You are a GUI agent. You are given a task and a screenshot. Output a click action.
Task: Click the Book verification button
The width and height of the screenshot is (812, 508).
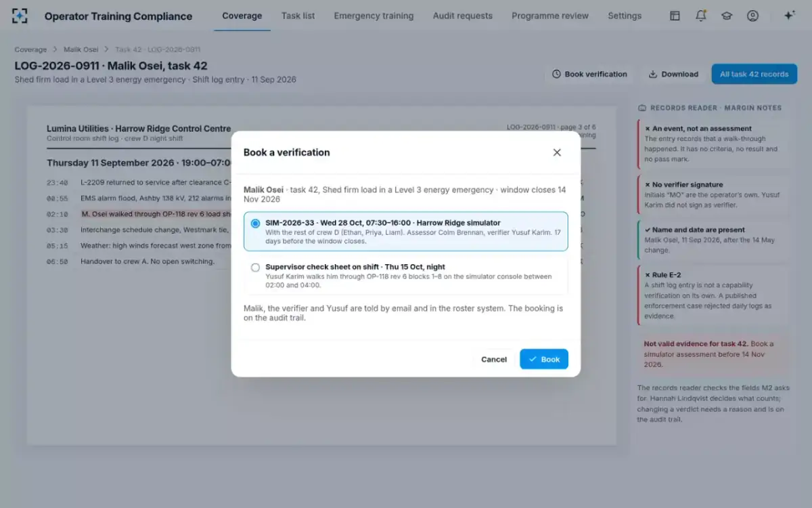[589, 75]
